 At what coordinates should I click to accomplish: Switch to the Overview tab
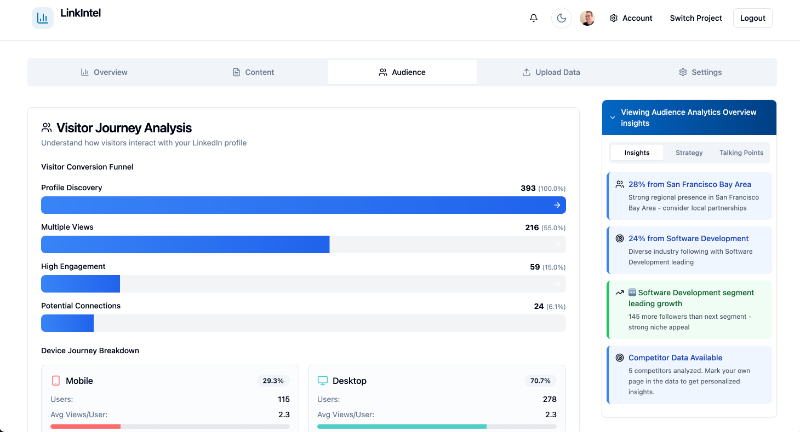pyautogui.click(x=103, y=72)
